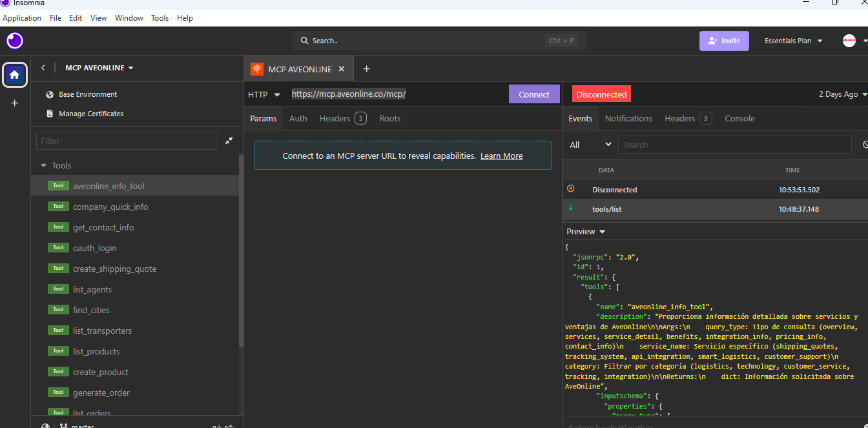
Task: Collapse all using the arrows icon near Filter
Action: click(x=229, y=141)
